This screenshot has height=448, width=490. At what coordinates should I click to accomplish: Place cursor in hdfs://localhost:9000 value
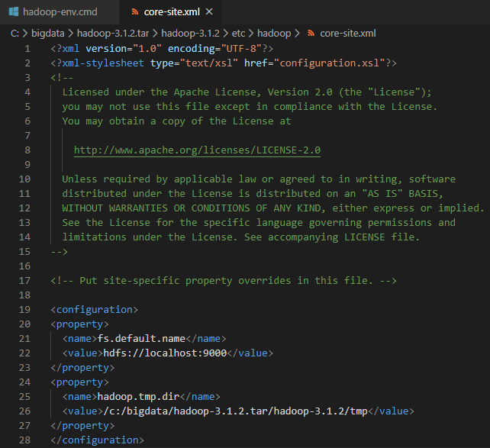165,353
